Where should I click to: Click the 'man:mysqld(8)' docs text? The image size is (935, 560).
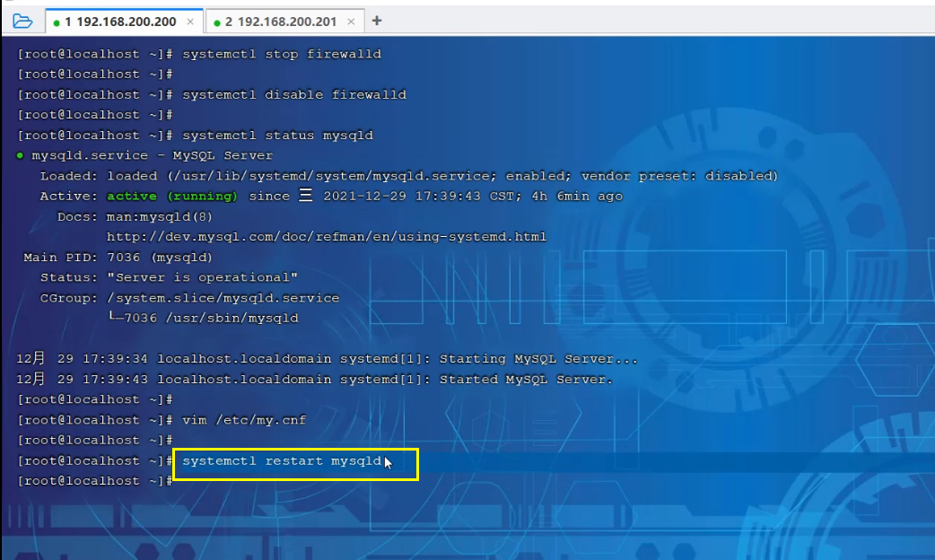(159, 216)
